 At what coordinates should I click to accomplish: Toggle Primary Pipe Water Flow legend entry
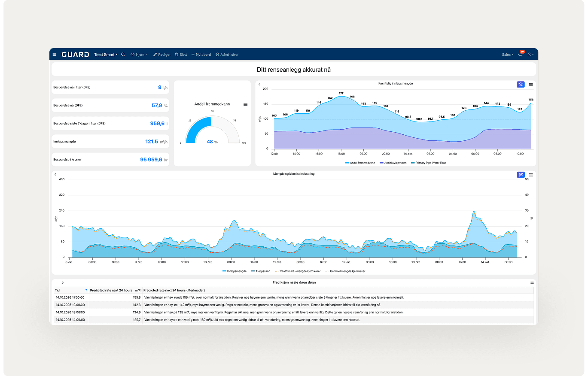(428, 163)
